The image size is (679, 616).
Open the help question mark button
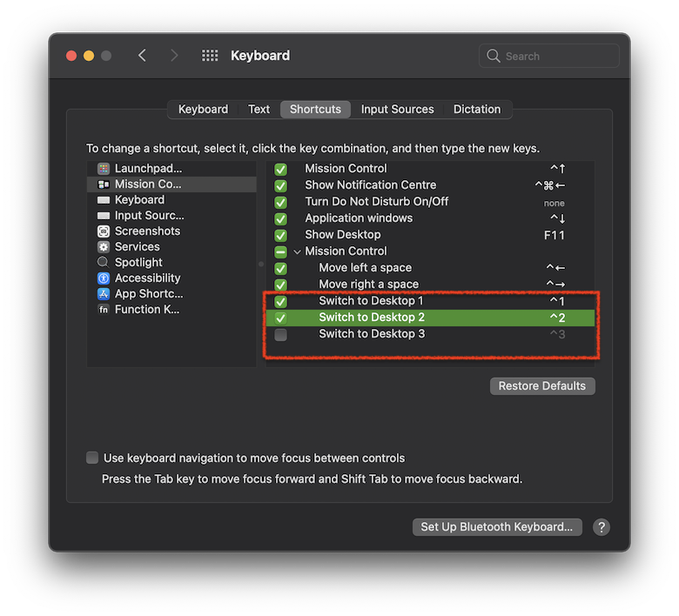point(601,526)
